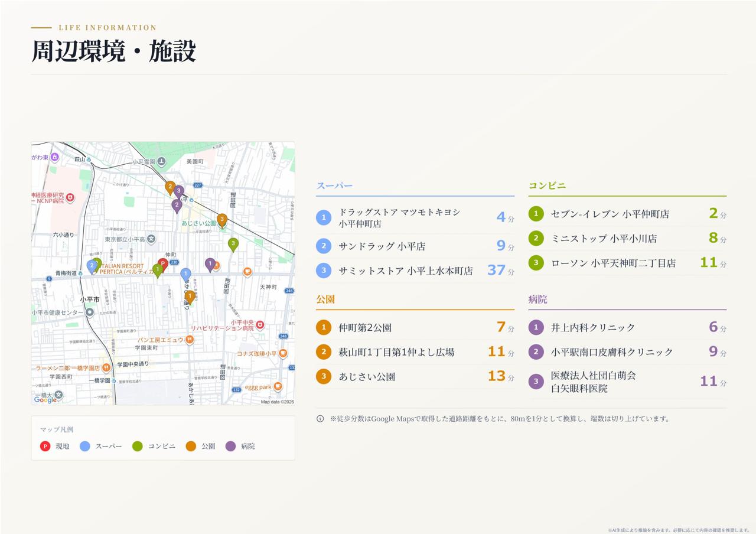The image size is (756, 534).
Task: Click the green コンビニ swatch in the map legend
Action: [x=138, y=446]
